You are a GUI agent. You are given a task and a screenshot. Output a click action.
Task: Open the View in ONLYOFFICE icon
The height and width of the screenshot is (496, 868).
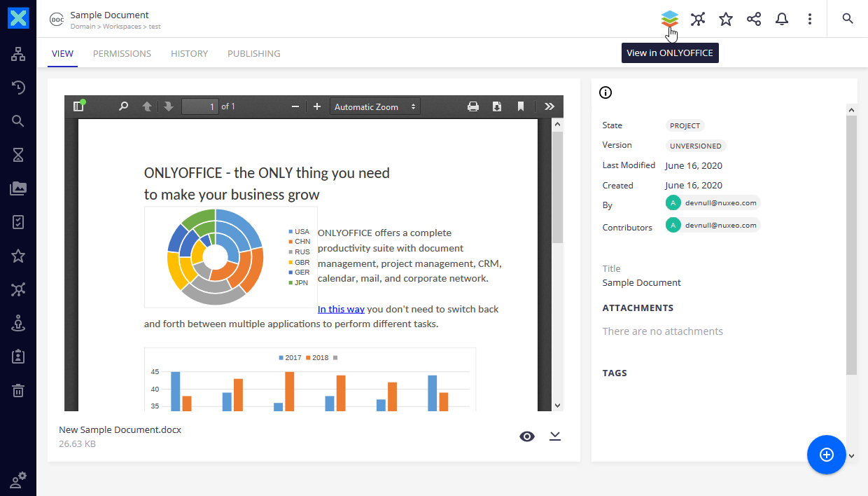point(669,19)
